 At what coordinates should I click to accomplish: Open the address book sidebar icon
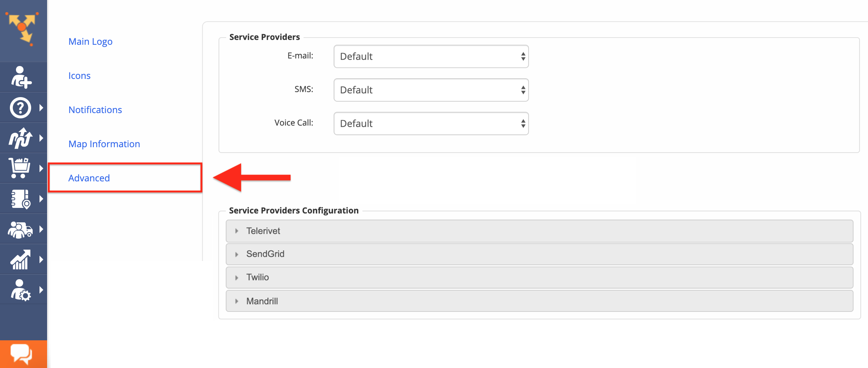coord(21,199)
